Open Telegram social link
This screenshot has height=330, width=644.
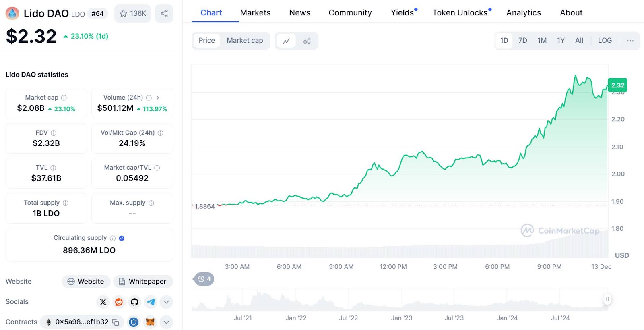[x=151, y=302]
